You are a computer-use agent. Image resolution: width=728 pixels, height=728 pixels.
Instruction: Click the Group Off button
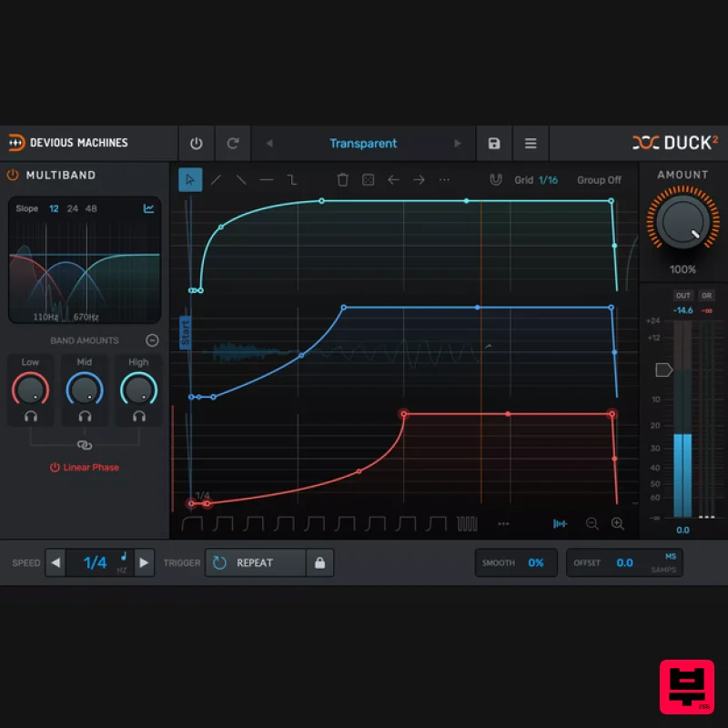point(599,180)
